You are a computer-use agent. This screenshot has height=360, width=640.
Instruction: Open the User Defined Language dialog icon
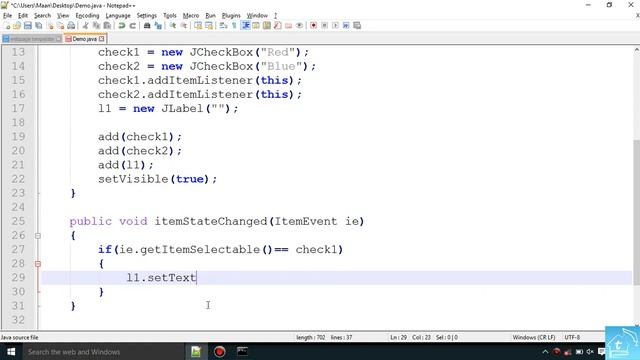pyautogui.click(x=256, y=26)
